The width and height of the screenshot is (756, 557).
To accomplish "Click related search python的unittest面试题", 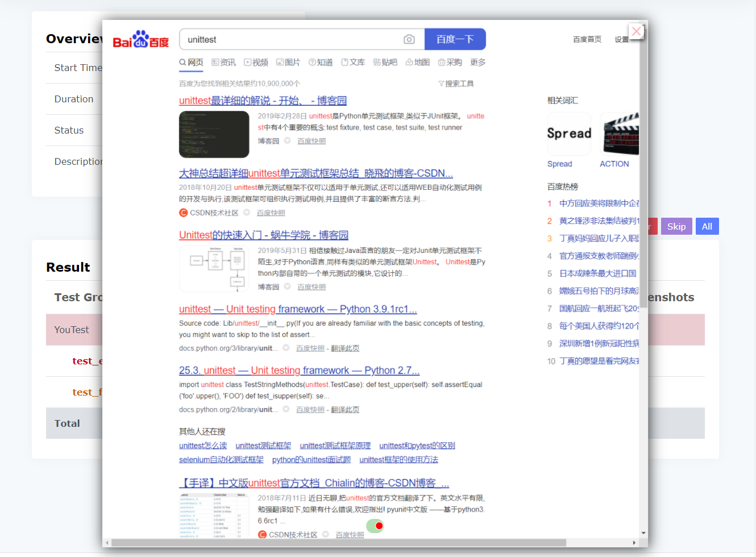I will pos(311,459).
